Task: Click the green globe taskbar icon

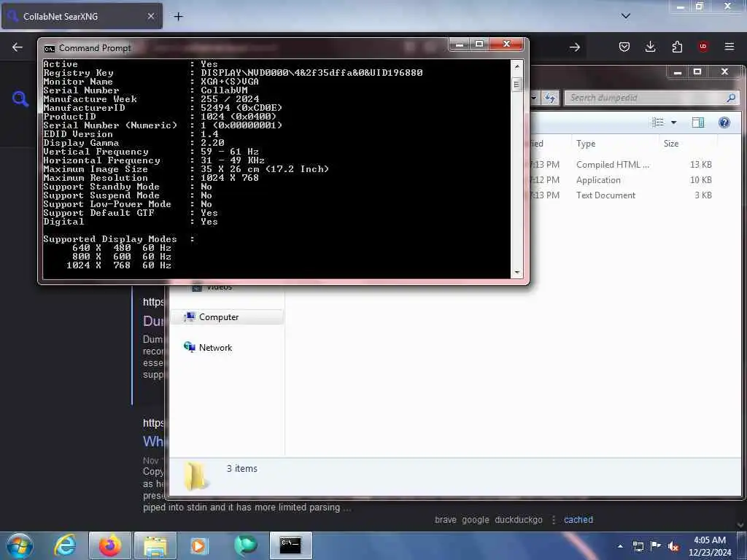Action: point(245,545)
